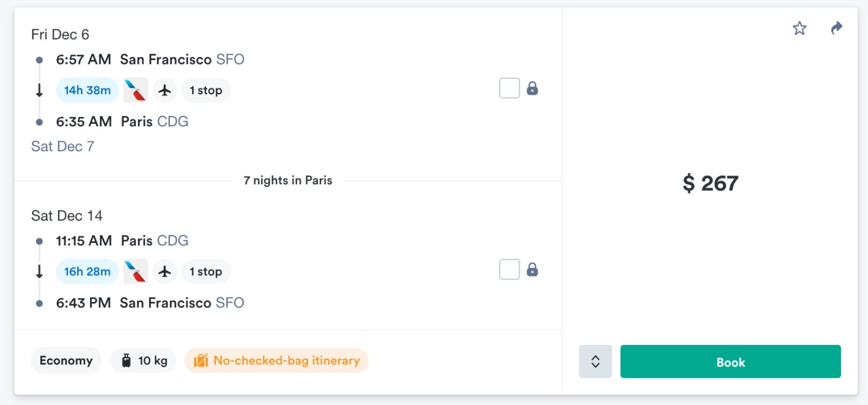Check the return flight checkbox
Screen dimensions: 868x405
tap(509, 269)
